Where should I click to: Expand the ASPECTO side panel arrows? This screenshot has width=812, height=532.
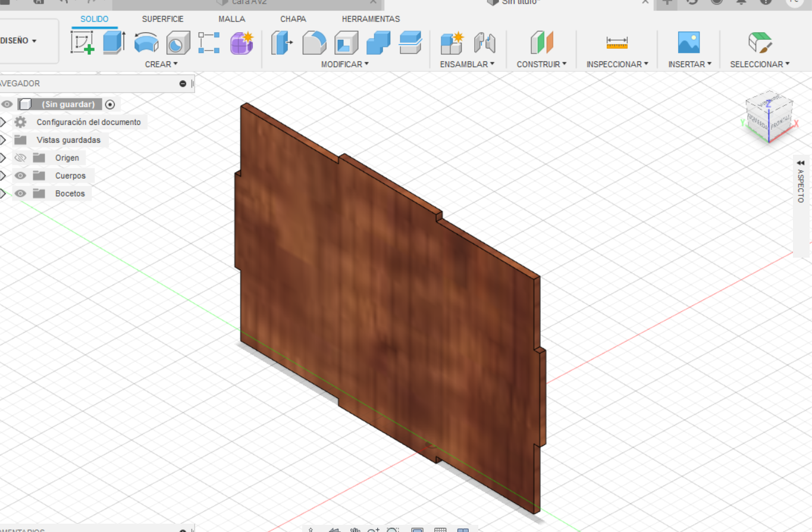coord(801,162)
